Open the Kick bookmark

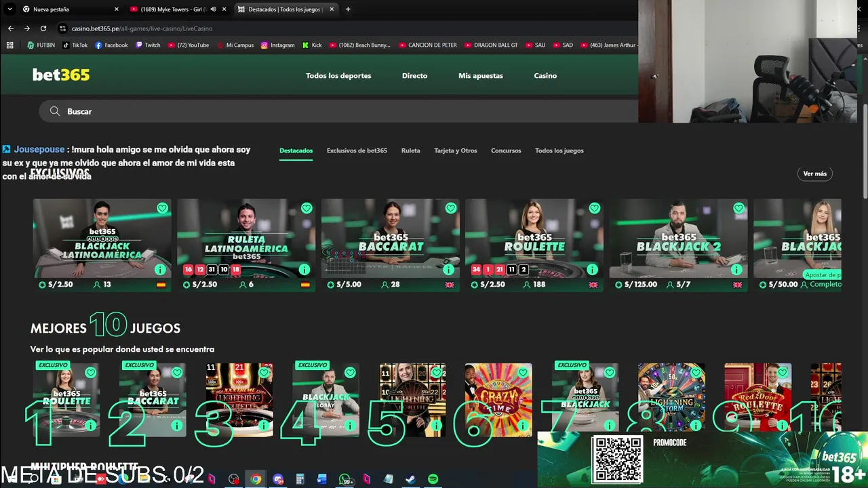pyautogui.click(x=312, y=45)
